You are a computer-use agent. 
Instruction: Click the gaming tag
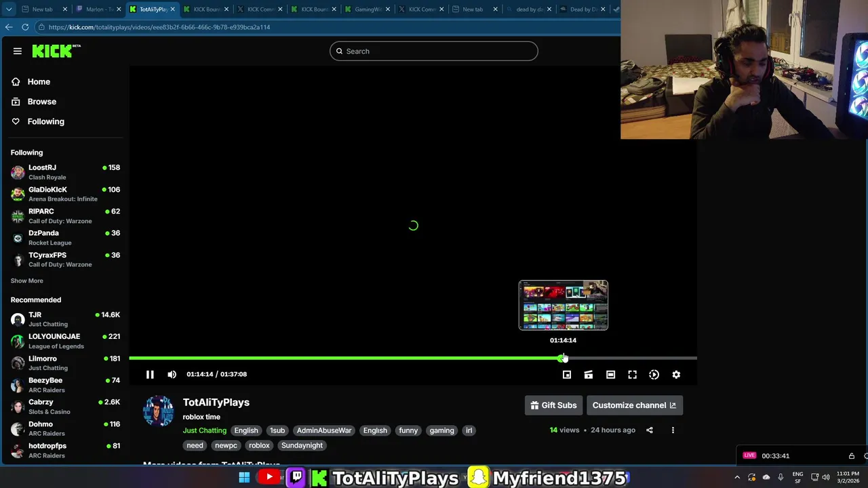tap(441, 430)
